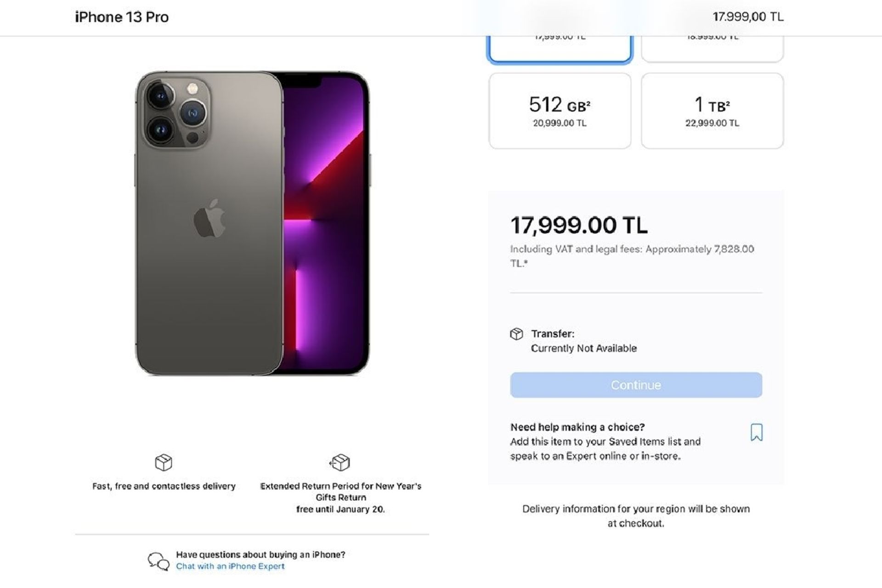
Task: Click the Currently Not Available transfer status
Action: pyautogui.click(x=584, y=348)
